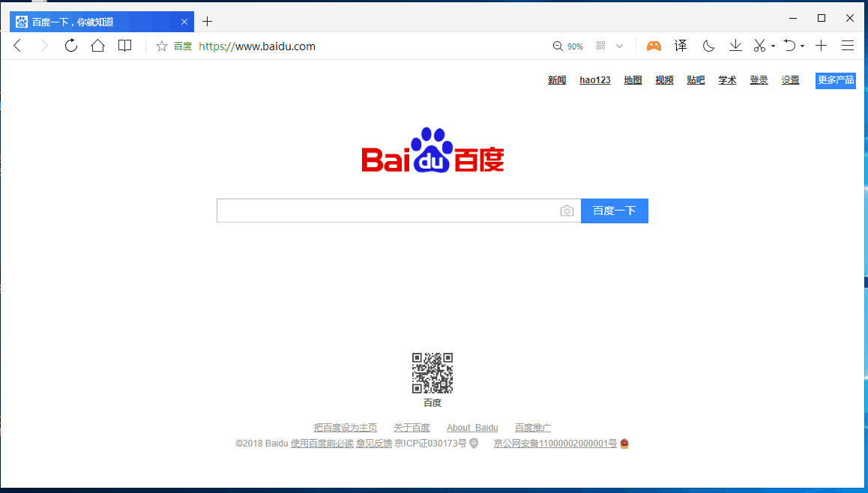Screen dimensions: 868x493
Task: Click the add plus toolbar icon
Action: point(821,46)
